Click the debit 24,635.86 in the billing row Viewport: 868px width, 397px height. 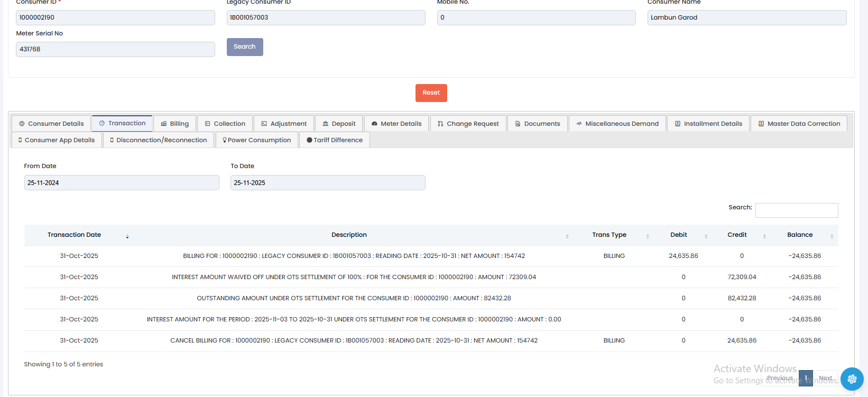click(684, 256)
